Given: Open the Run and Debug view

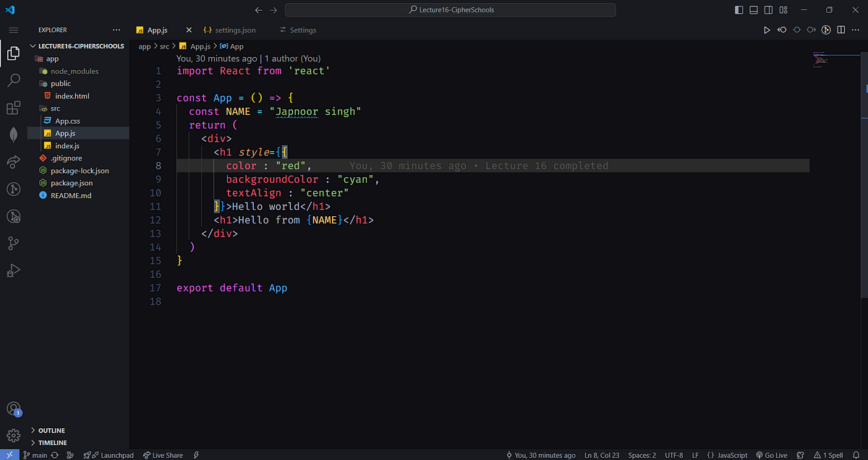Looking at the screenshot, I should tap(13, 271).
